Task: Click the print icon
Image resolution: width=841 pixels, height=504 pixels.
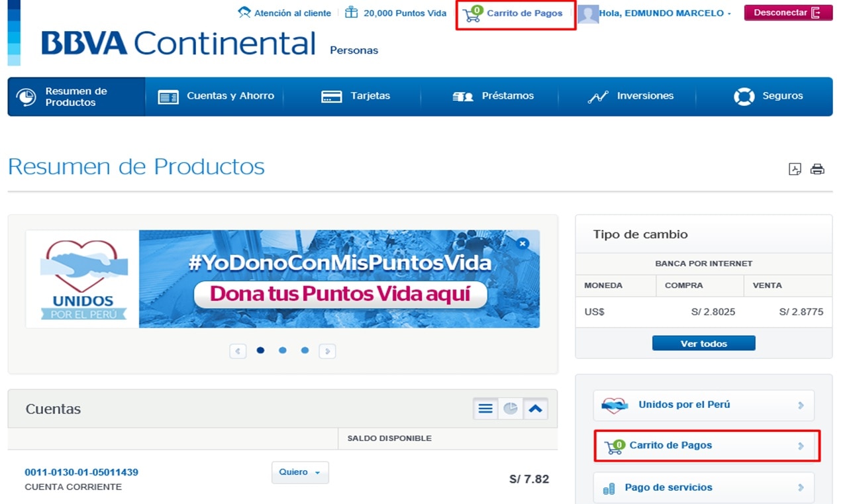Action: click(x=818, y=169)
